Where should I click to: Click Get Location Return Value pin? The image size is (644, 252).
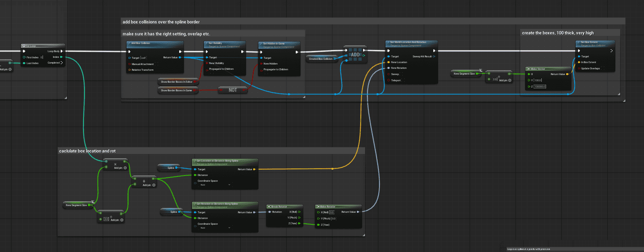click(x=254, y=169)
